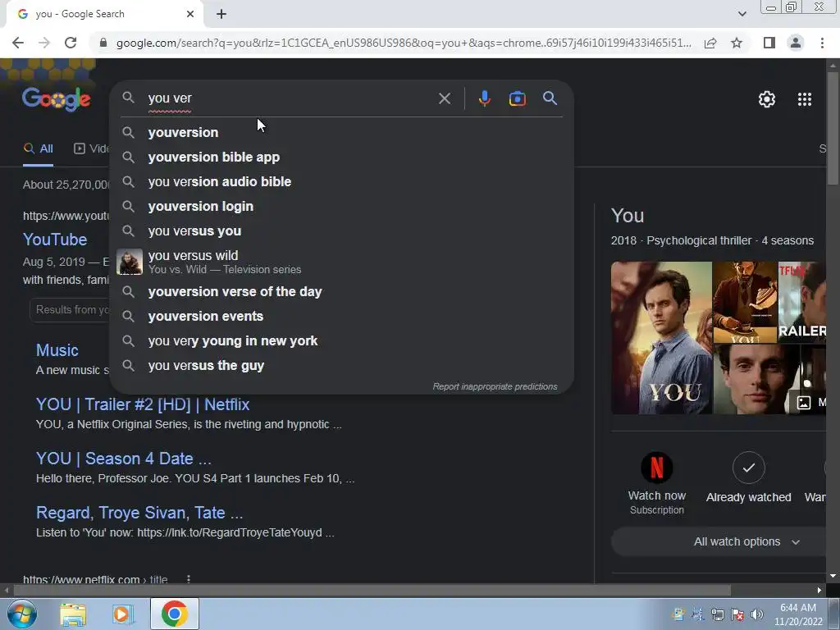Click the vertical page scrollbar
Image resolution: width=840 pixels, height=630 pixels.
click(x=833, y=129)
